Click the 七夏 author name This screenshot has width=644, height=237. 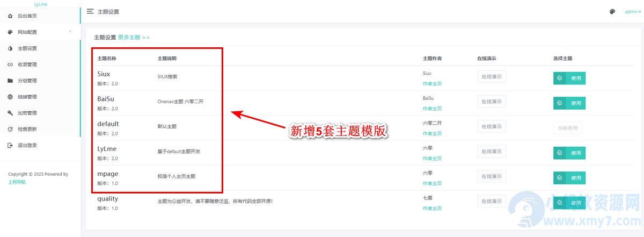(x=428, y=198)
